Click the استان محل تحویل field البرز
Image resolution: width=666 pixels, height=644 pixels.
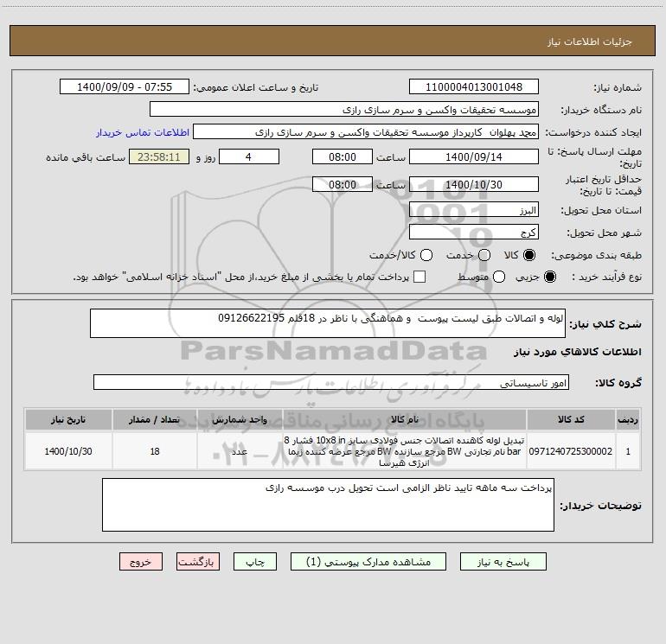click(x=474, y=209)
